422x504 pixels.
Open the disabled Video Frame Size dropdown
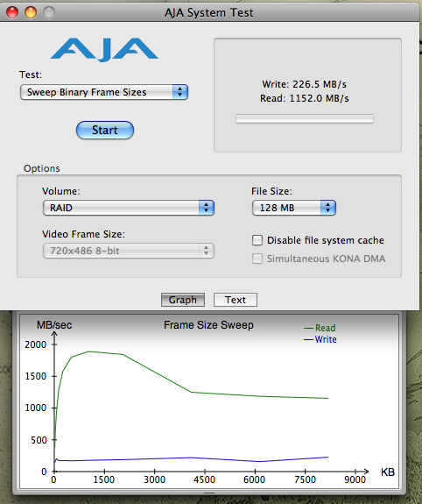128,251
